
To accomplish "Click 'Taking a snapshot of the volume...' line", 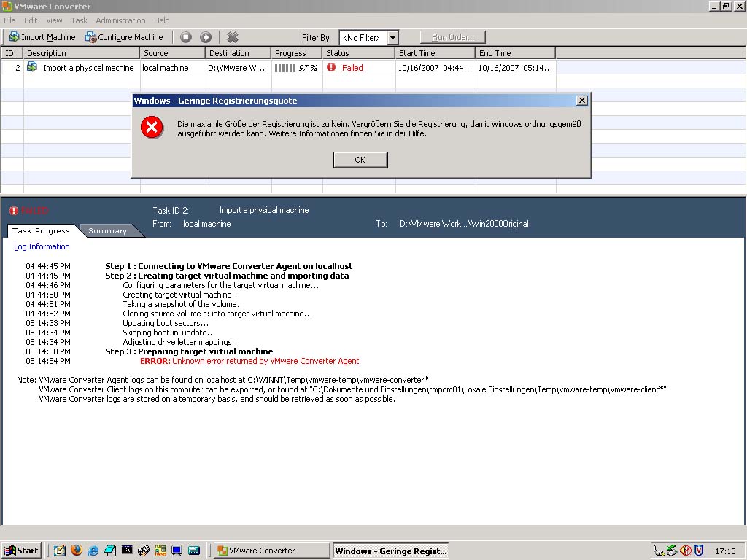I will [x=184, y=304].
